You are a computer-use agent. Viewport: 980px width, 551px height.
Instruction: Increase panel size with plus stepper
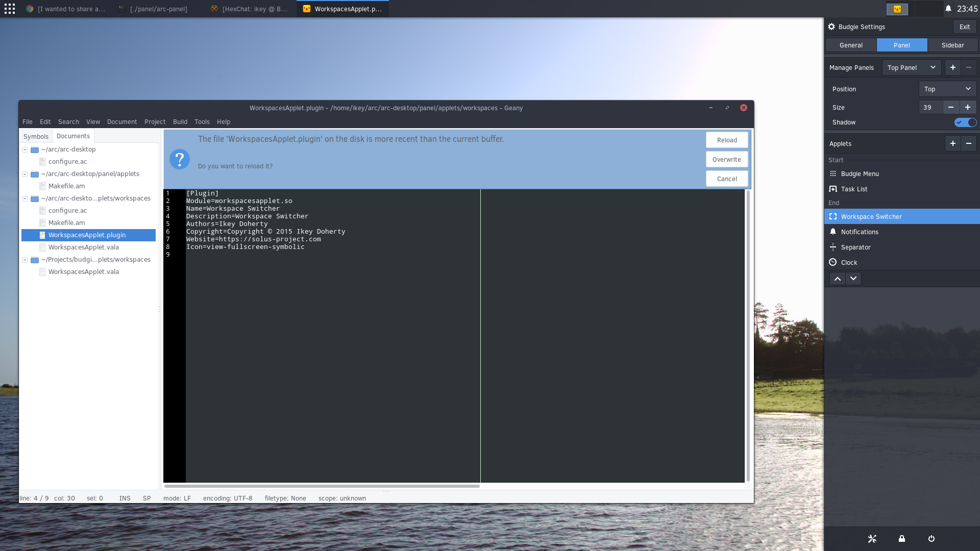click(x=967, y=107)
